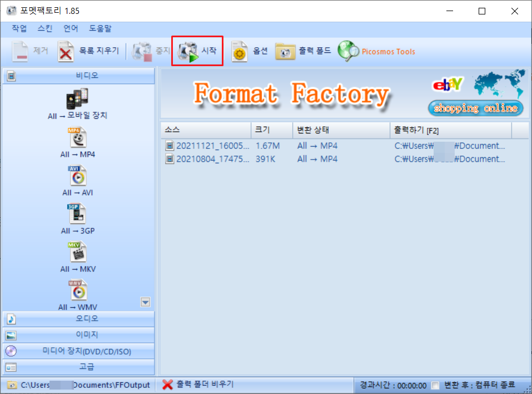Expand the 비디오 (Video) category panel

point(79,76)
